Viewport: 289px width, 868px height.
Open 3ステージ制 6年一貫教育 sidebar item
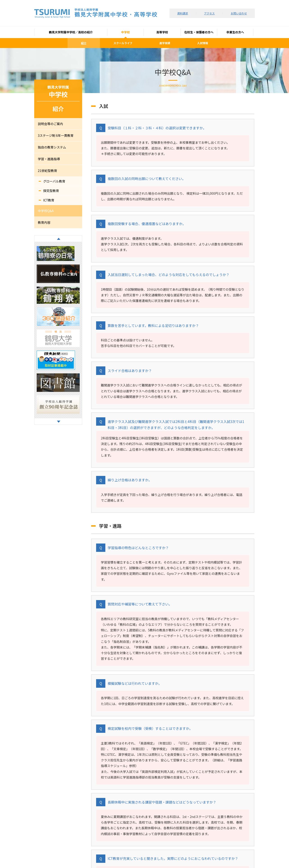click(58, 135)
